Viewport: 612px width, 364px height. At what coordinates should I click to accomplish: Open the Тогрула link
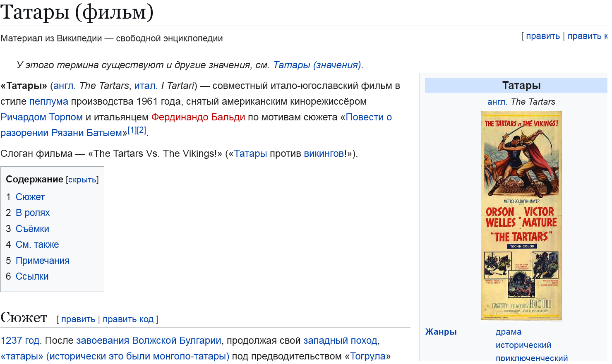[368, 356]
